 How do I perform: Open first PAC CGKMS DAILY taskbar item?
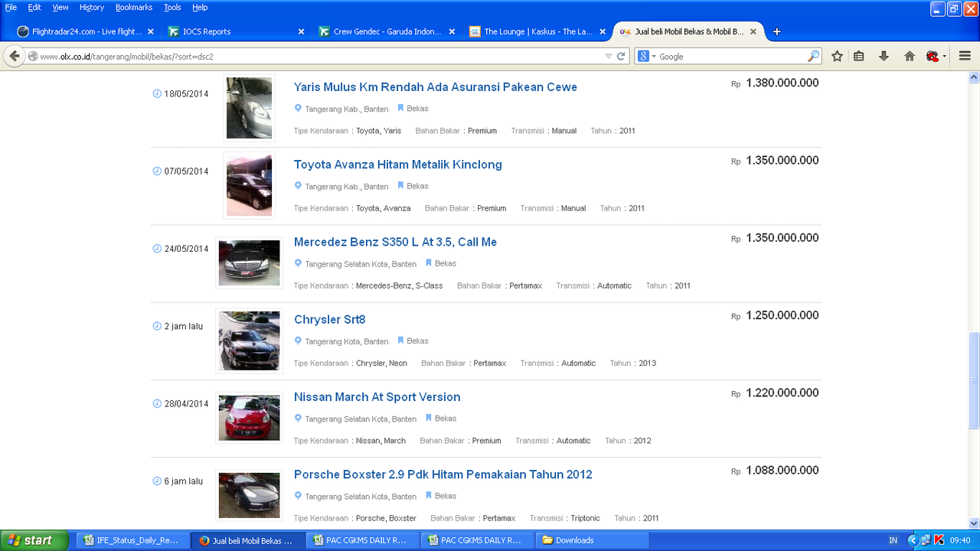pyautogui.click(x=362, y=540)
